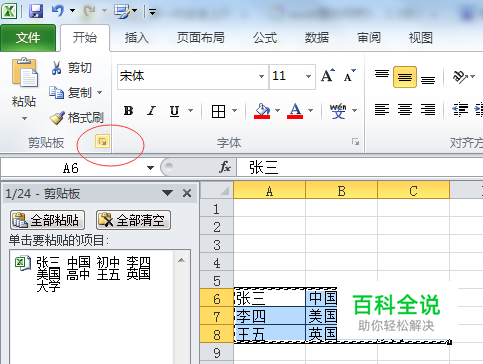Toggle italic formatting
This screenshot has width=483, height=364.
(152, 111)
